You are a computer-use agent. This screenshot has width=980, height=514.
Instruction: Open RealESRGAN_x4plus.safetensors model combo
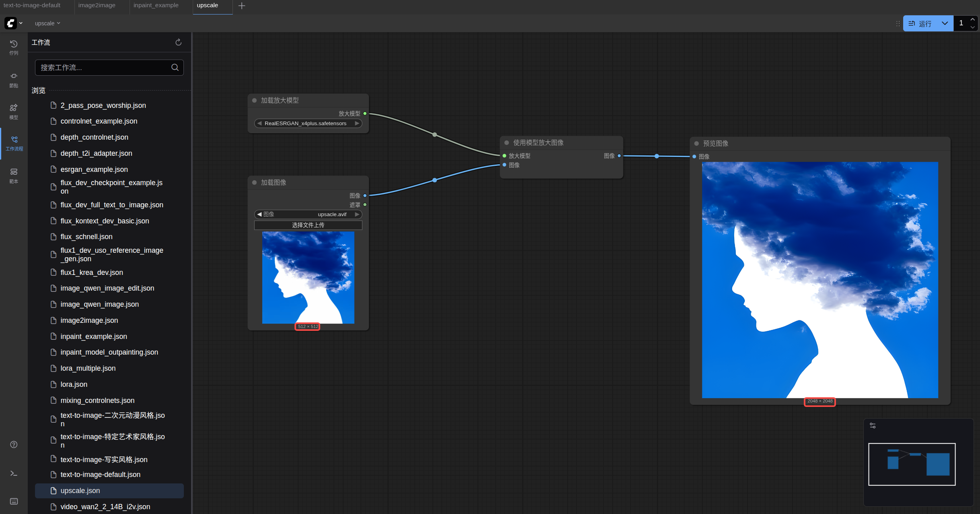tap(308, 123)
